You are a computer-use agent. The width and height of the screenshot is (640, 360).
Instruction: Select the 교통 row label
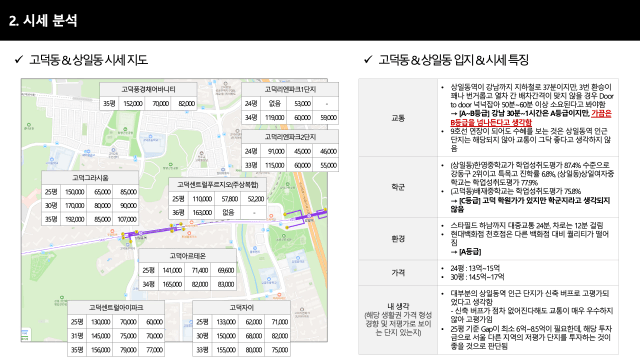398,118
